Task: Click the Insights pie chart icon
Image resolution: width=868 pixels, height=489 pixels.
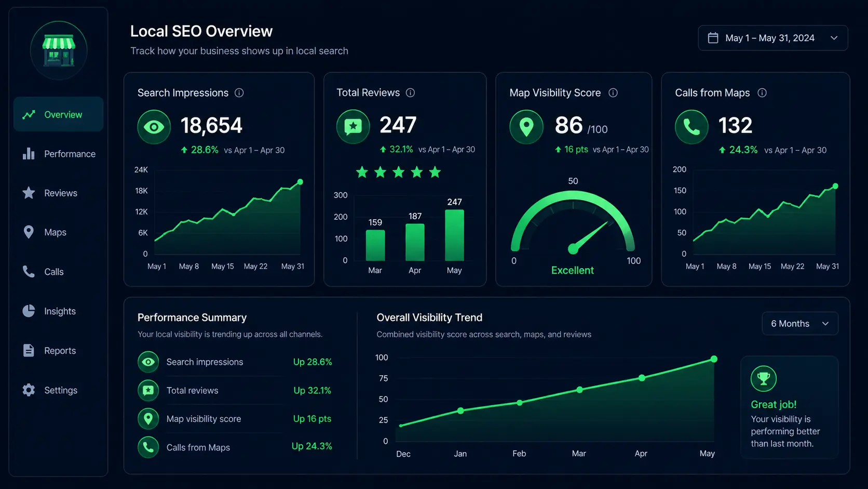Action: pyautogui.click(x=29, y=311)
